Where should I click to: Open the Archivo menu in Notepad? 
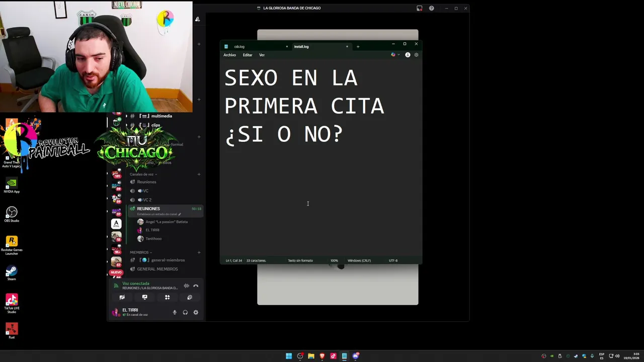(229, 55)
